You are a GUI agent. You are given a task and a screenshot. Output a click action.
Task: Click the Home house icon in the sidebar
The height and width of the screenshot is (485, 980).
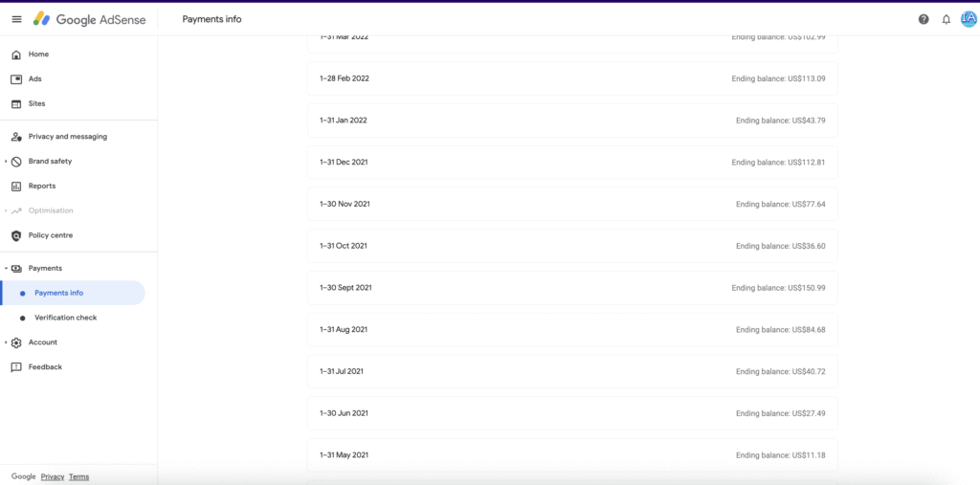point(17,55)
